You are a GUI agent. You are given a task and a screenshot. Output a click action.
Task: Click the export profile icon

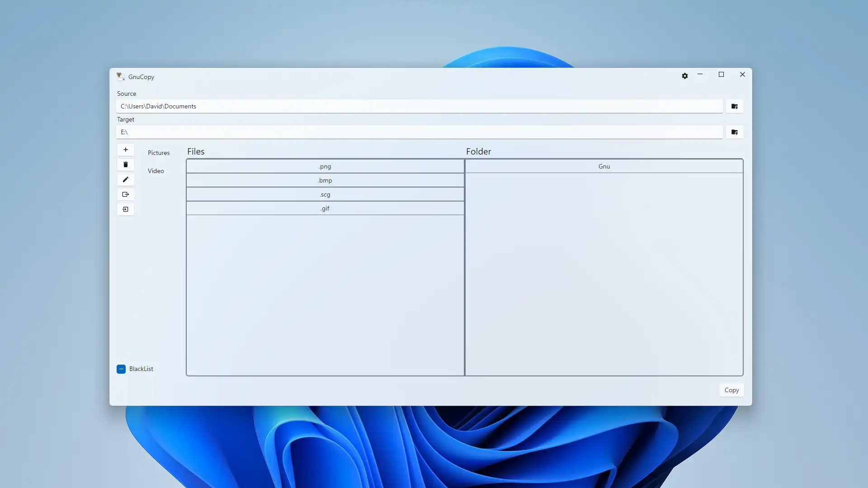pyautogui.click(x=126, y=194)
